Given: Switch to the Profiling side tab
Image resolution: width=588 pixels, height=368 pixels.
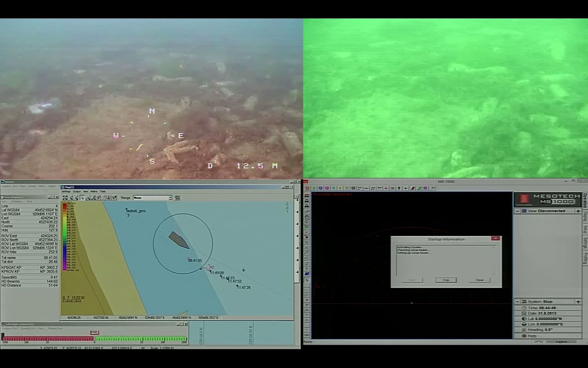Looking at the screenshot, I should [585, 258].
